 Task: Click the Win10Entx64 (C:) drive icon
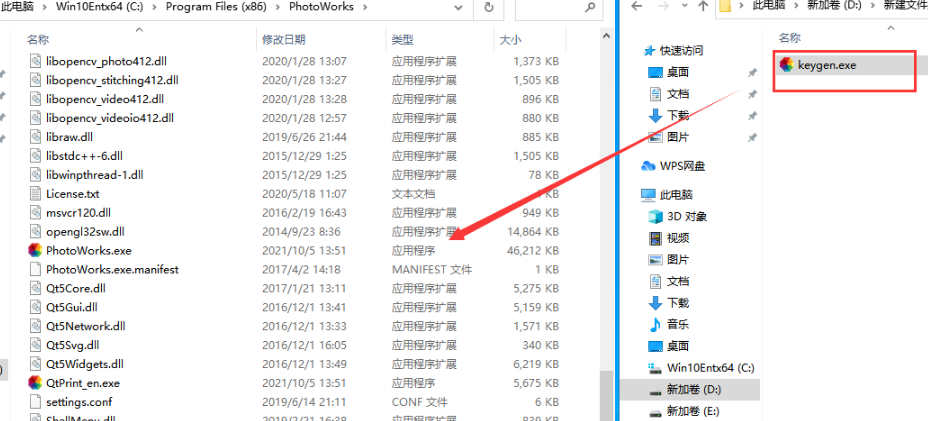pos(655,368)
